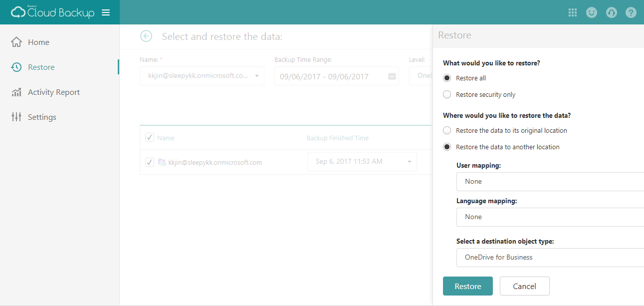Toggle checkbox for kkjin@sleepykk.onmicrosoft.com row
This screenshot has width=644, height=306.
tap(149, 162)
